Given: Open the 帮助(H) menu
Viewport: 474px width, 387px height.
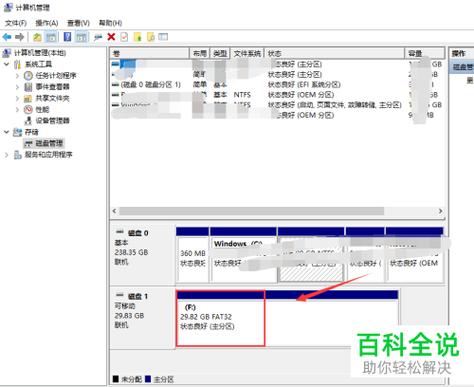Looking at the screenshot, I should coord(110,23).
